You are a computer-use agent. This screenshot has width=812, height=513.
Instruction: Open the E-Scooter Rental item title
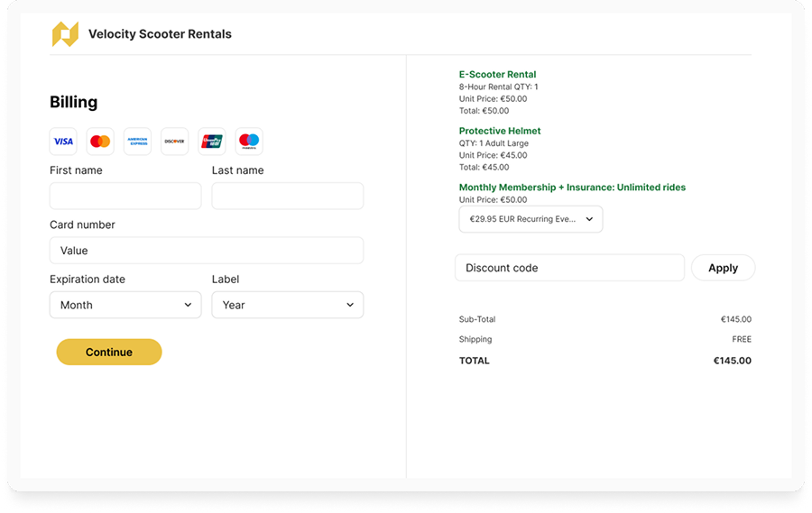(497, 75)
